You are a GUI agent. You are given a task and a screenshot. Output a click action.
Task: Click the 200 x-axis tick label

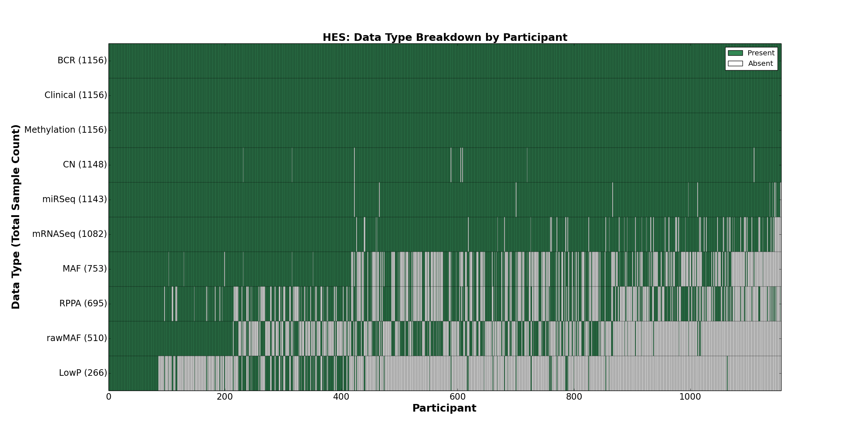pyautogui.click(x=225, y=397)
